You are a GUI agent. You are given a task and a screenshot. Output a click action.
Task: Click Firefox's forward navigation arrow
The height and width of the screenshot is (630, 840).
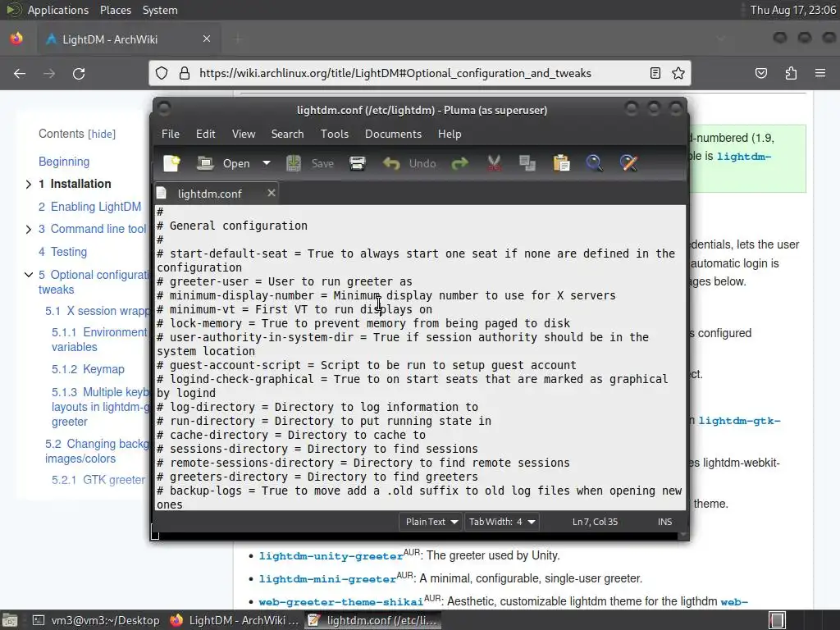49,73
